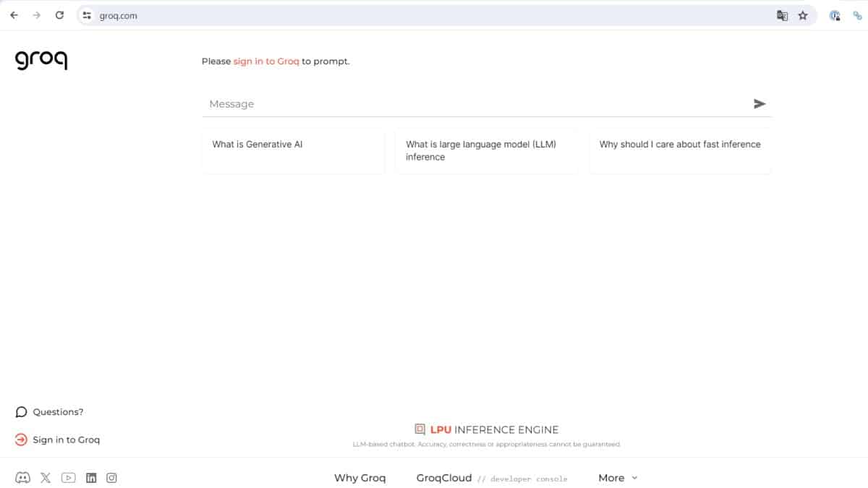Bookmark this page with the star icon
This screenshot has height=488, width=868.
[802, 15]
